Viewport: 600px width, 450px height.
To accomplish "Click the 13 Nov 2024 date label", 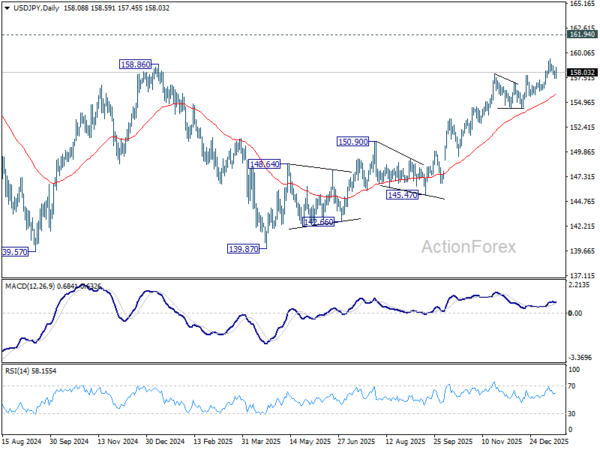I will [117, 441].
